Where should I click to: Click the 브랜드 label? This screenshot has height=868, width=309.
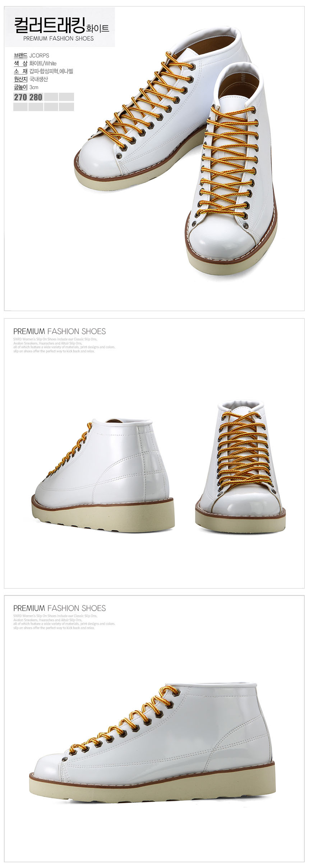click(20, 56)
